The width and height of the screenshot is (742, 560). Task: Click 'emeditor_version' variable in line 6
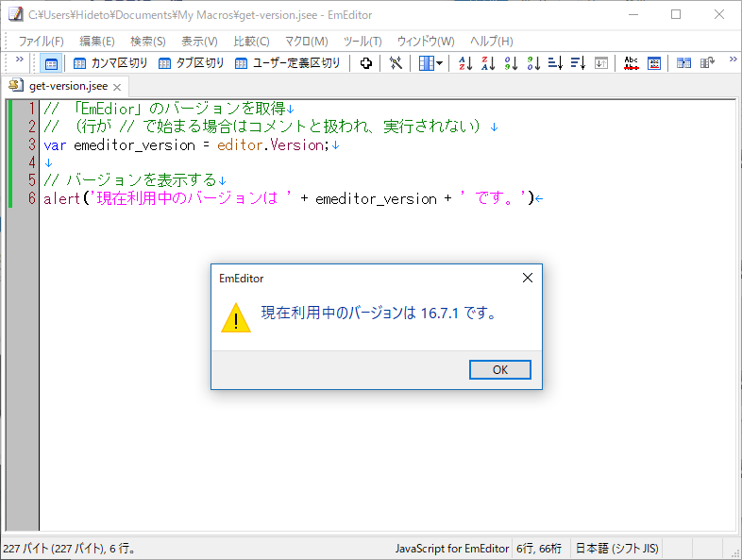(x=377, y=199)
